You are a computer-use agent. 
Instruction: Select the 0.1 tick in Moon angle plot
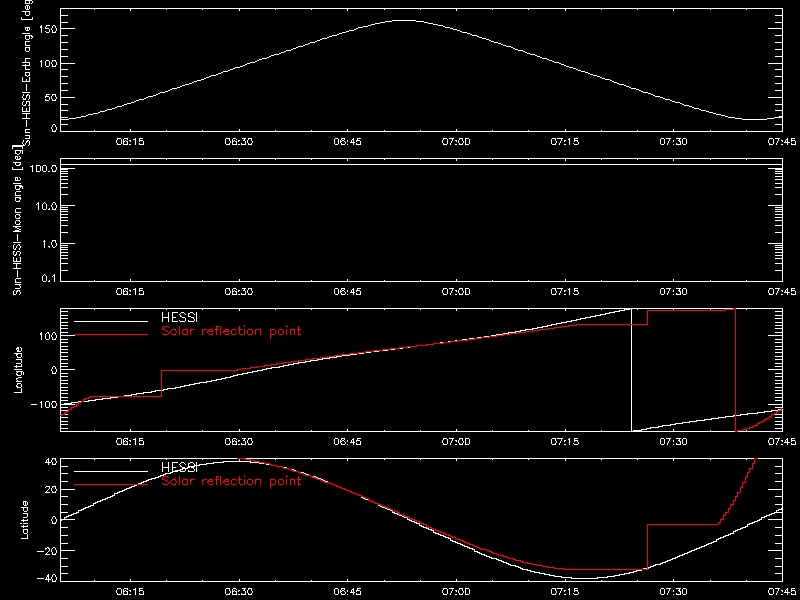pos(48,279)
